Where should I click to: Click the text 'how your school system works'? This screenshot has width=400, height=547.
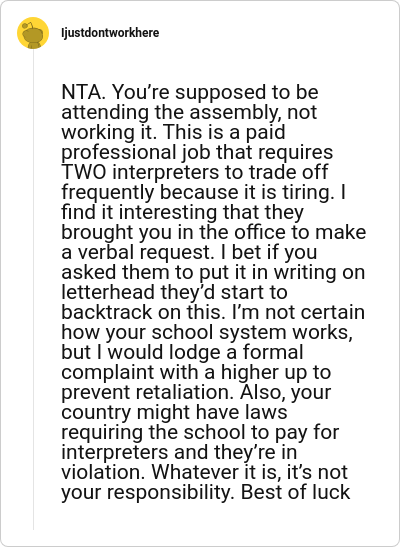coord(207,333)
